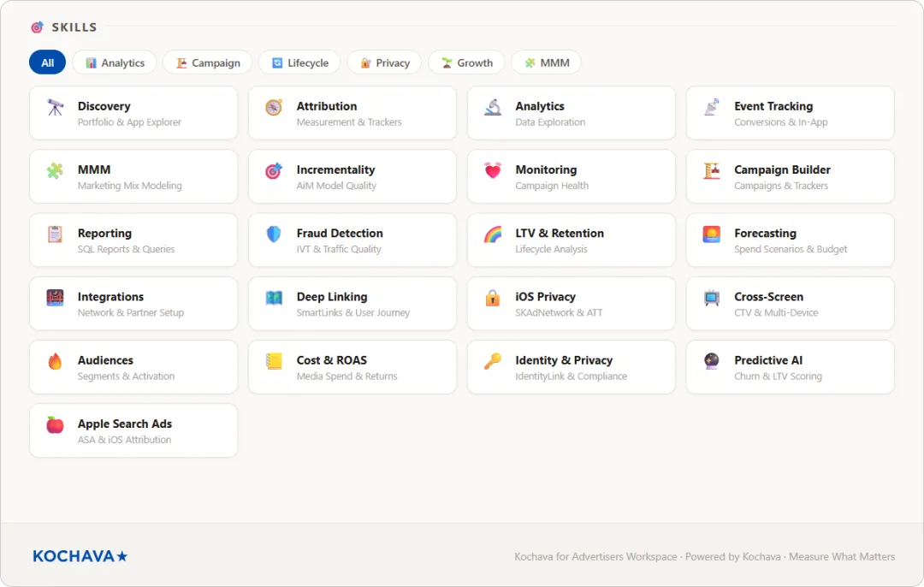Viewport: 924px width, 587px height.
Task: Click 'IVT & Traffic Quality' subtitle
Action: pyautogui.click(x=339, y=249)
